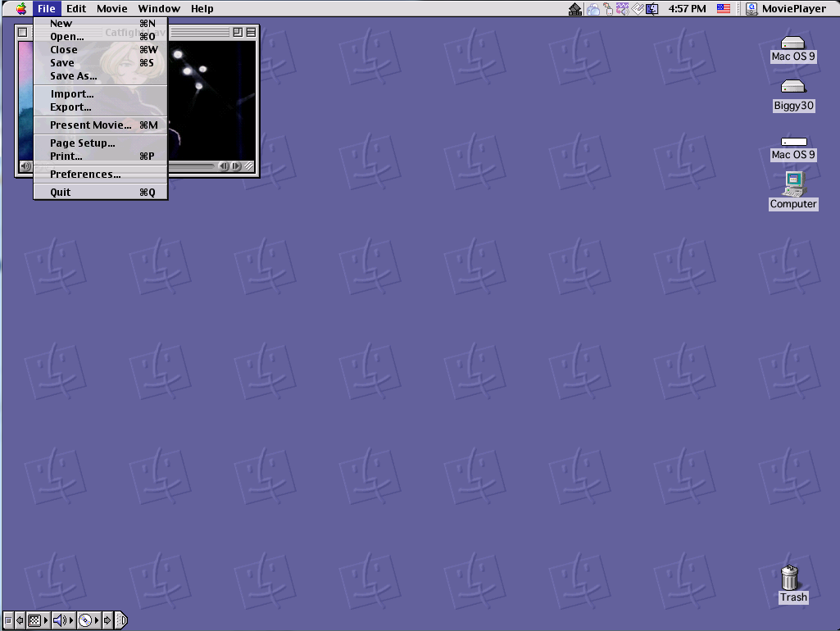Step the movie back one frame

coord(224,166)
